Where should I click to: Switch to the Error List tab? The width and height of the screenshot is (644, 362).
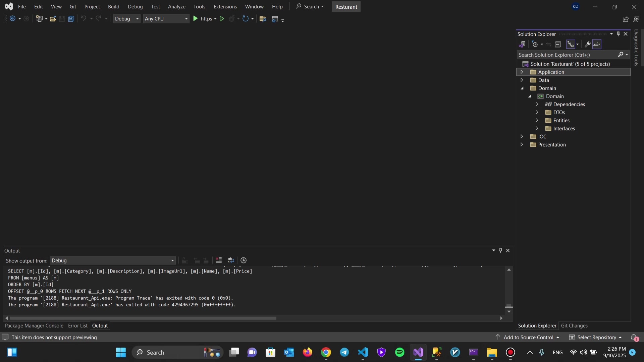pyautogui.click(x=77, y=326)
